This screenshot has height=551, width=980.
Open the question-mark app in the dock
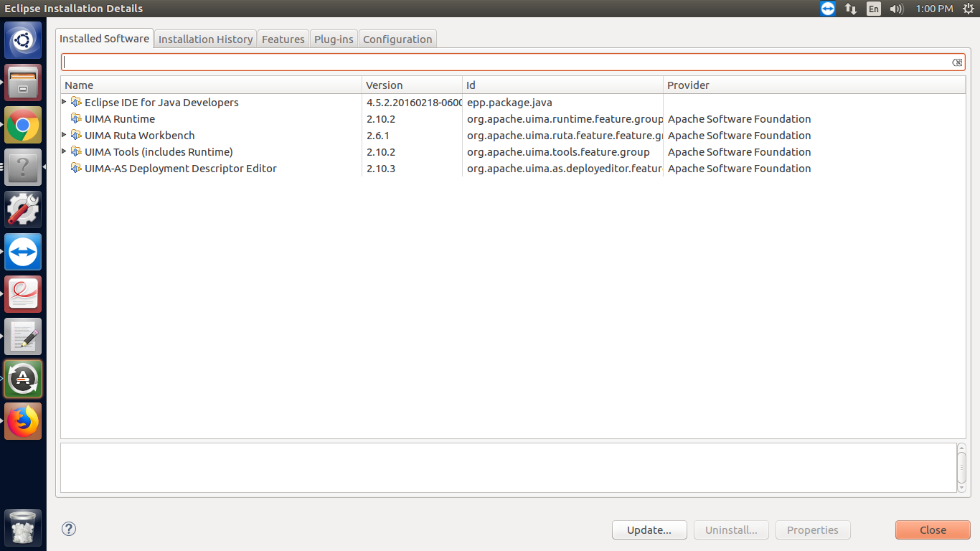[x=23, y=167]
